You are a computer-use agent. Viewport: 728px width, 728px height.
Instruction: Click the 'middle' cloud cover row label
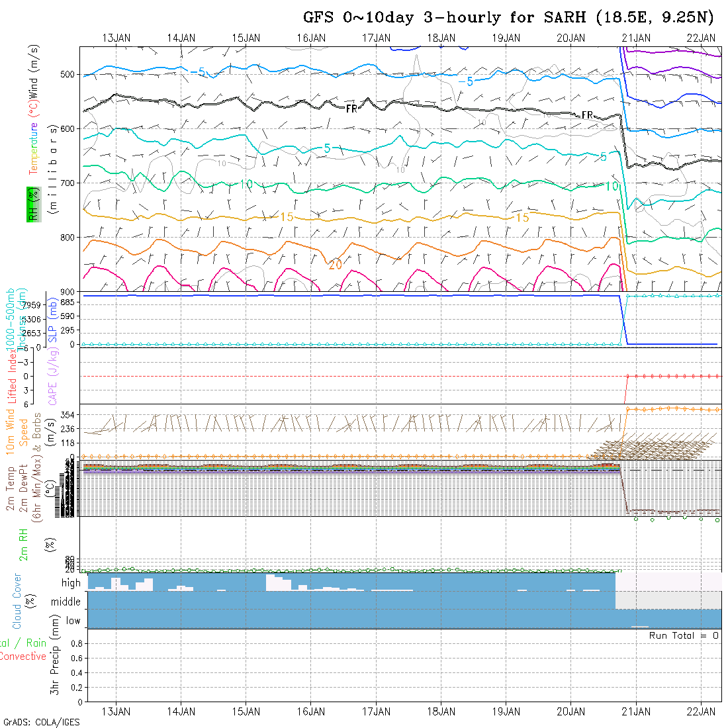pos(66,602)
